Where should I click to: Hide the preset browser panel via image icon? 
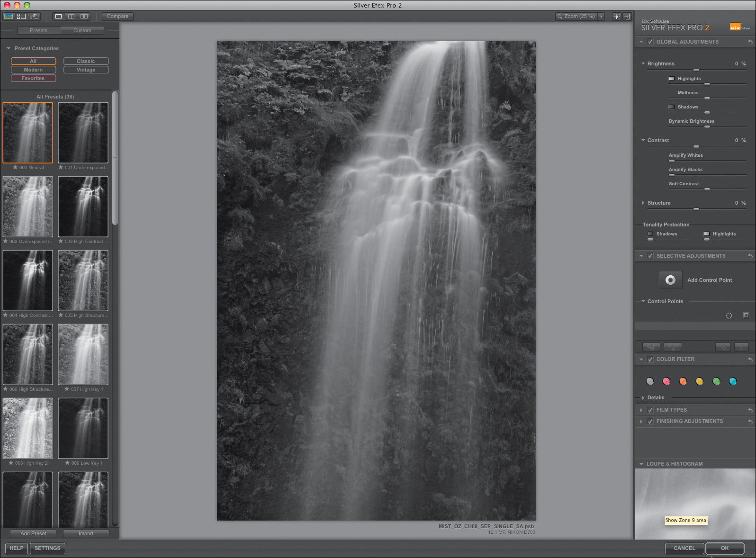[8, 16]
